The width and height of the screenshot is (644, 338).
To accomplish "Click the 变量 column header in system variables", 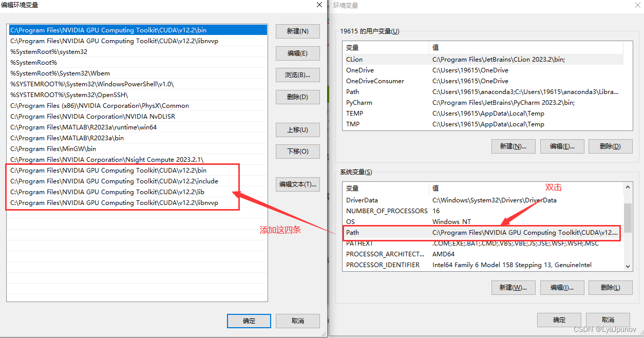I will (x=386, y=189).
